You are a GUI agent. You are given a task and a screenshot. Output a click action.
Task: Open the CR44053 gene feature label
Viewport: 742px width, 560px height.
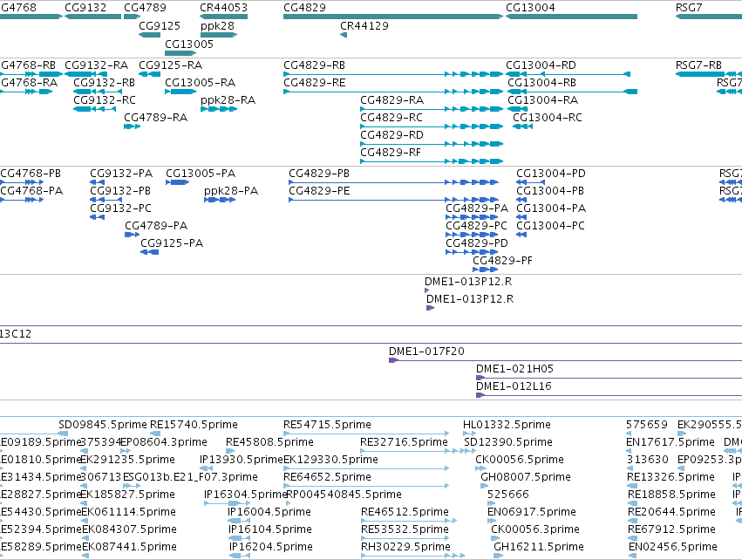coord(223,8)
